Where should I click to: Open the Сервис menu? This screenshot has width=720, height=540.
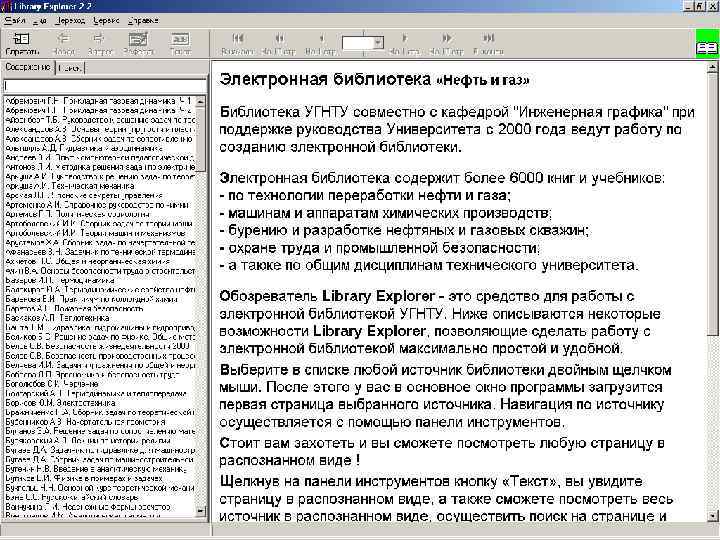[106, 20]
